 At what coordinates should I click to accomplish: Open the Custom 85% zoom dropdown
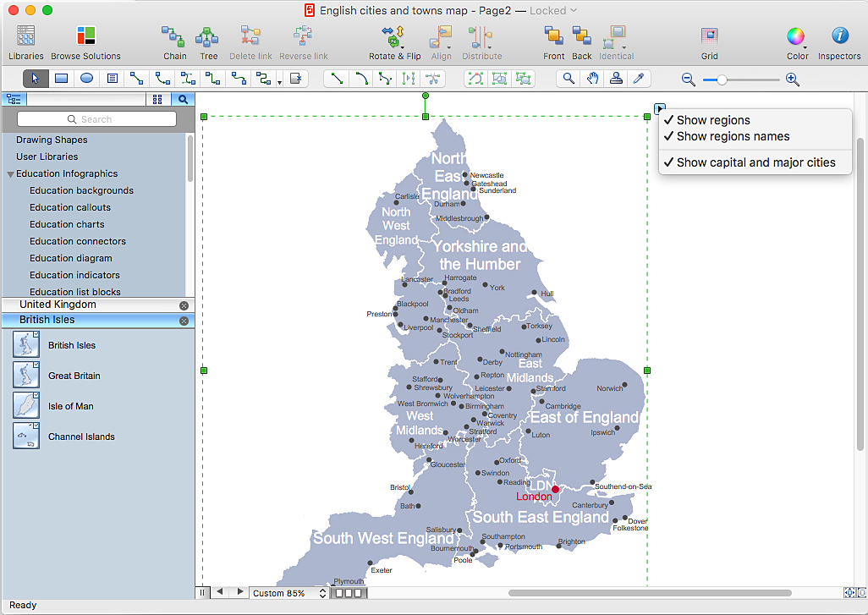pos(288,592)
